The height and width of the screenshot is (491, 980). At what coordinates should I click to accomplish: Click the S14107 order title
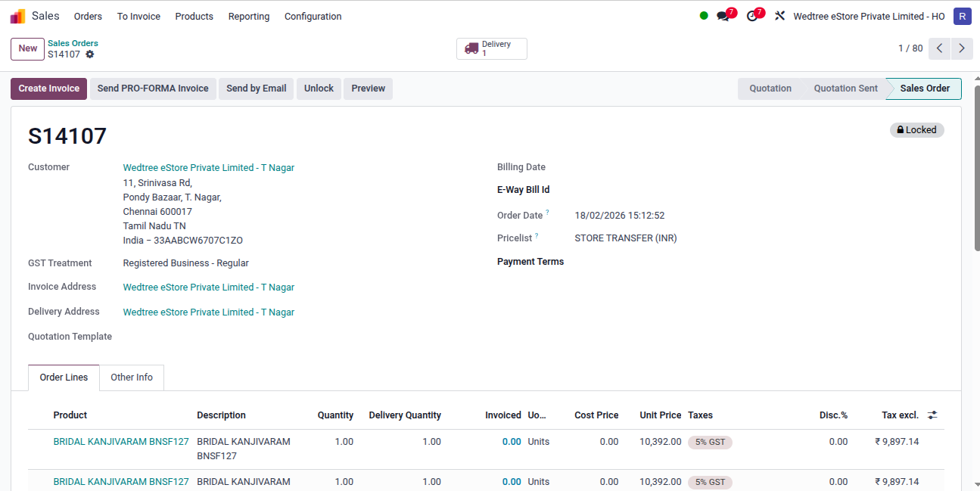(67, 137)
